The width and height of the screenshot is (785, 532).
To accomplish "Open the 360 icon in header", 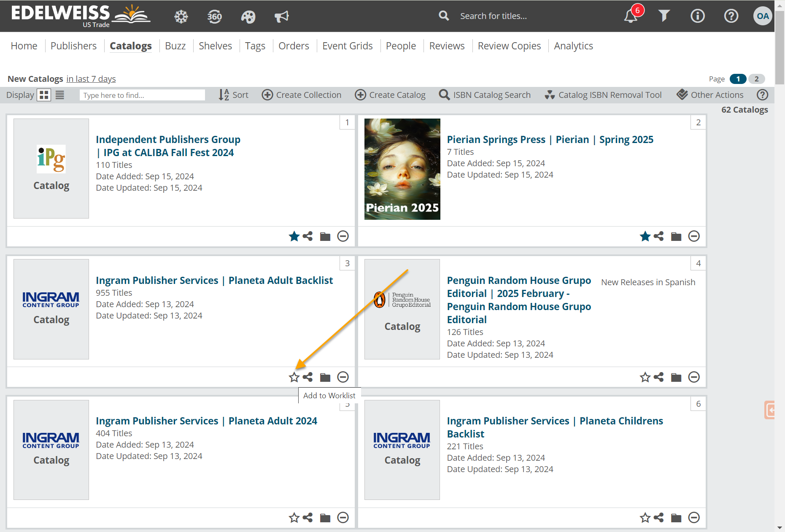I will point(215,16).
